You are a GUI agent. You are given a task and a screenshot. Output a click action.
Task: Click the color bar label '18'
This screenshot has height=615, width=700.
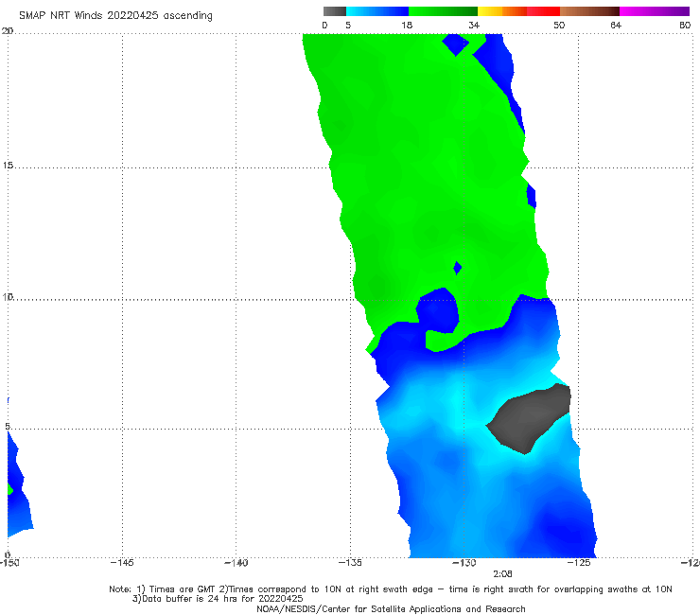click(407, 26)
